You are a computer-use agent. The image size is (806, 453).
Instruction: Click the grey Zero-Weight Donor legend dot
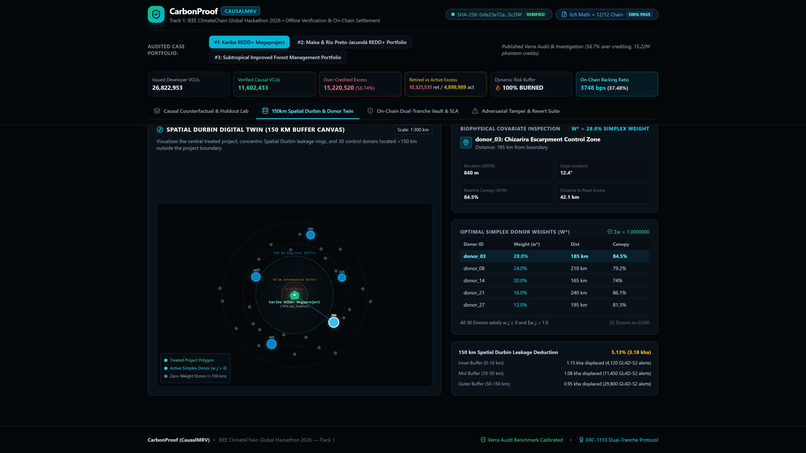pos(166,376)
